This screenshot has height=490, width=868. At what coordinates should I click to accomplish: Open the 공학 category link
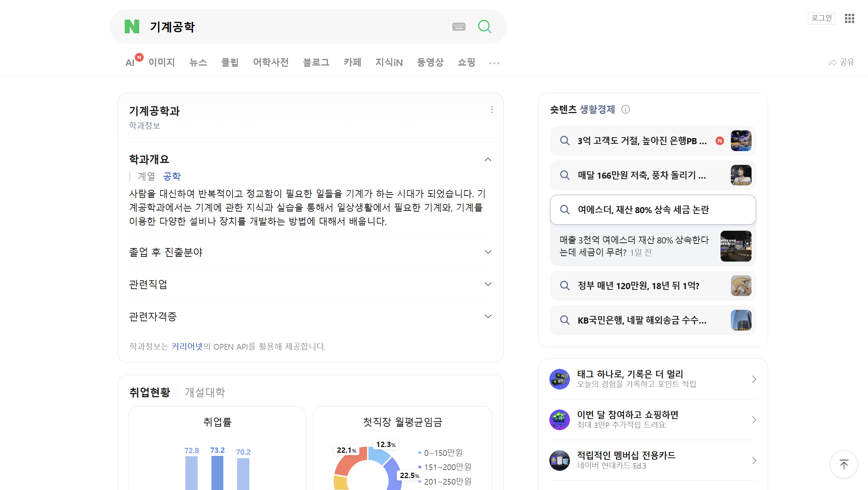pyautogui.click(x=172, y=176)
